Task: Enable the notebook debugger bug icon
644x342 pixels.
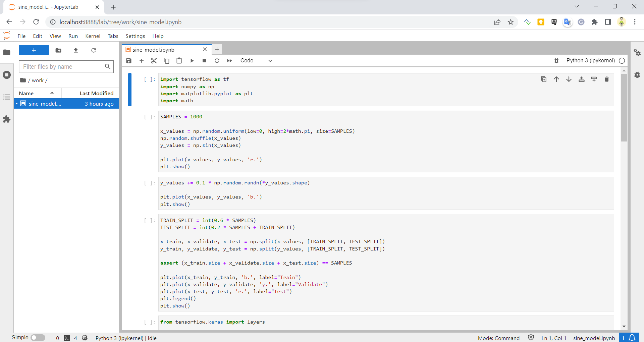Action: 556,61
